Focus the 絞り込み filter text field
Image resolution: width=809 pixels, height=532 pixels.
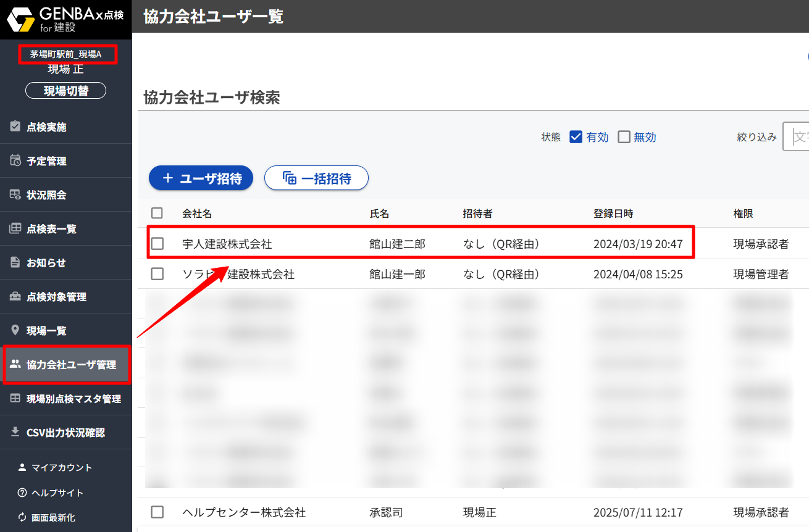point(797,136)
